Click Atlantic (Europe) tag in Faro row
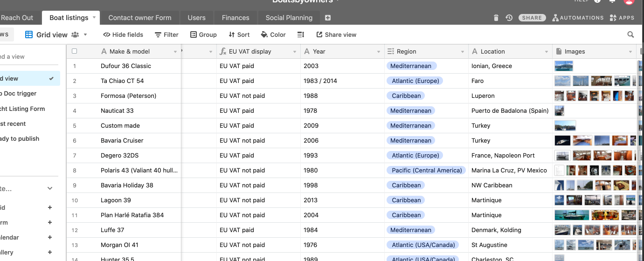 (x=415, y=81)
